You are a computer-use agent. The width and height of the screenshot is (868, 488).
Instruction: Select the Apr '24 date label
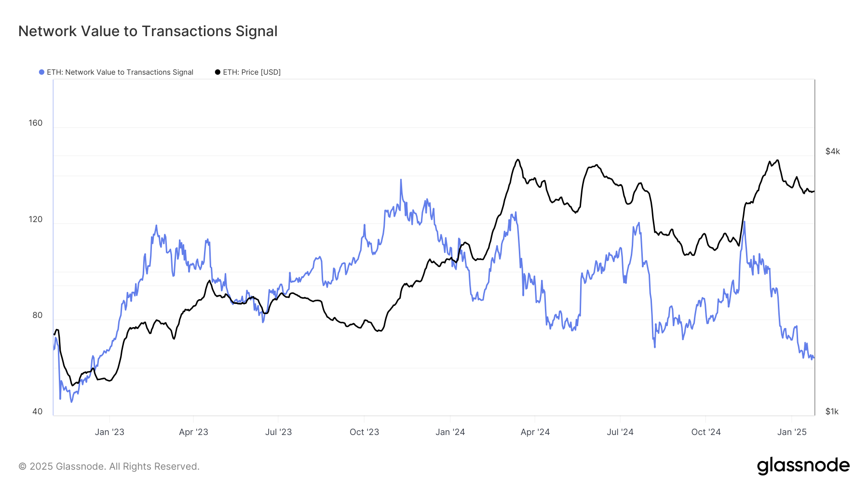tap(535, 432)
